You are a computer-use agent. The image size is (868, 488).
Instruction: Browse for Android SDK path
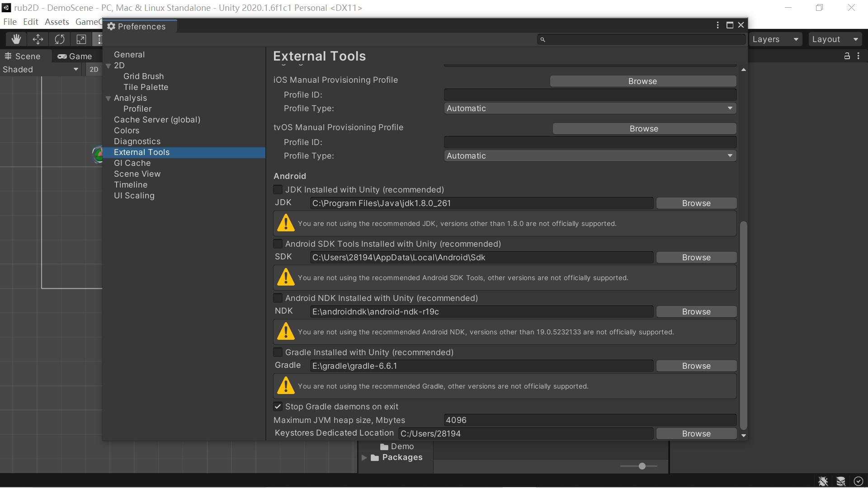(696, 258)
